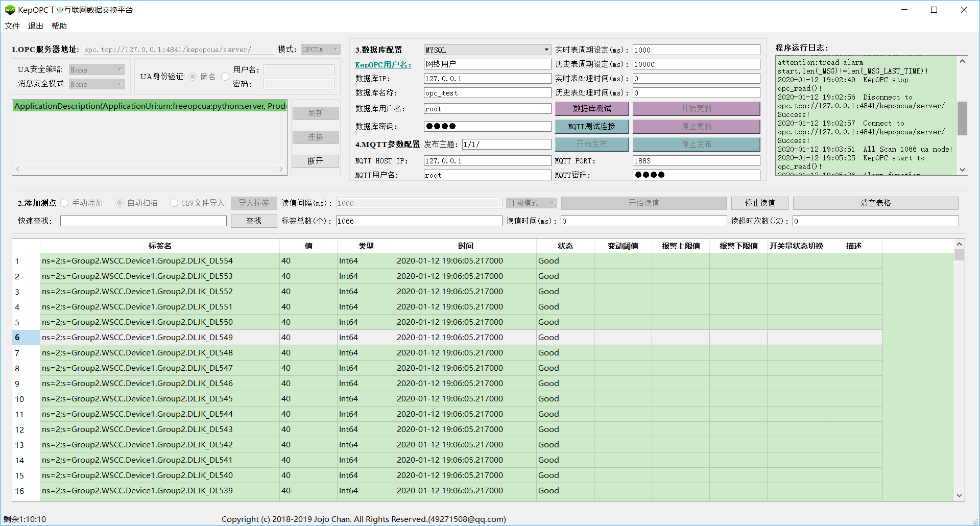980x526 pixels.
Task: Click the log panel scroll-down arrow
Action: coord(962,170)
